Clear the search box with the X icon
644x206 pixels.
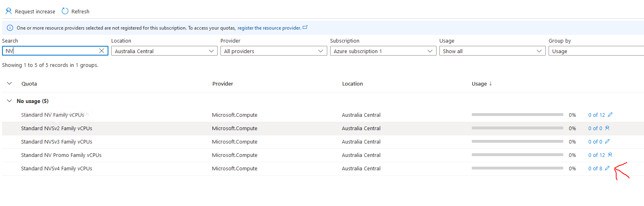click(102, 51)
